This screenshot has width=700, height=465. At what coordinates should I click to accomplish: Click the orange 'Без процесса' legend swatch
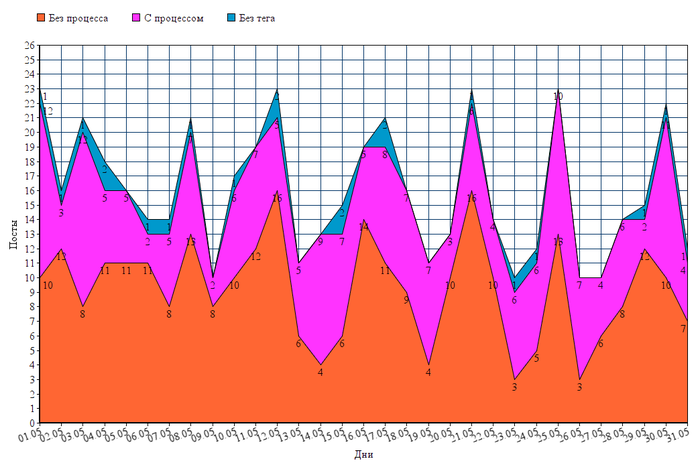pos(39,18)
